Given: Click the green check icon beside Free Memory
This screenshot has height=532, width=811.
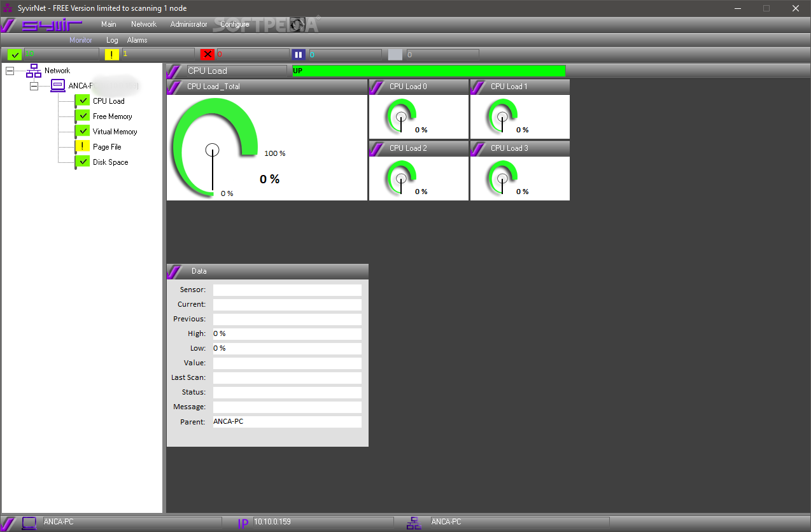Looking at the screenshot, I should pyautogui.click(x=83, y=116).
